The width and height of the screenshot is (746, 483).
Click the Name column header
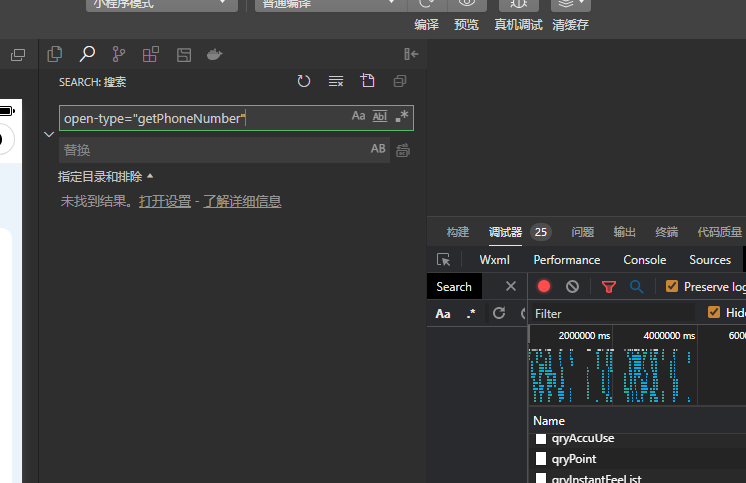pyautogui.click(x=549, y=421)
